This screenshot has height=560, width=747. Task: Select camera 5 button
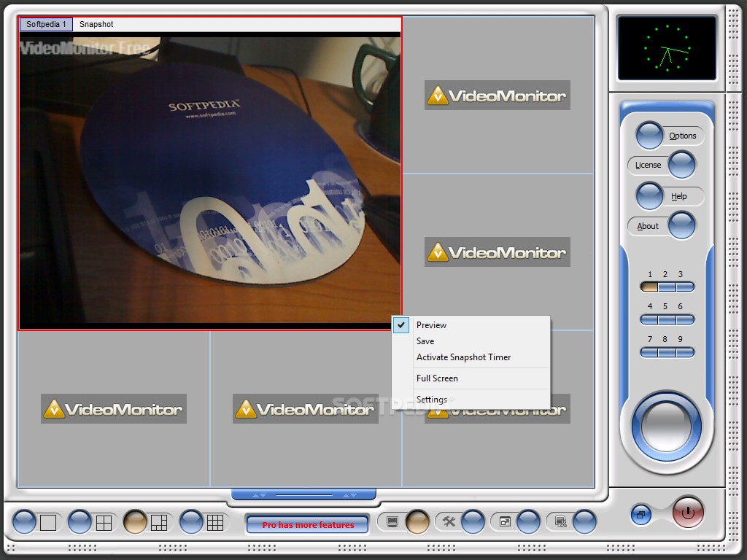click(667, 319)
